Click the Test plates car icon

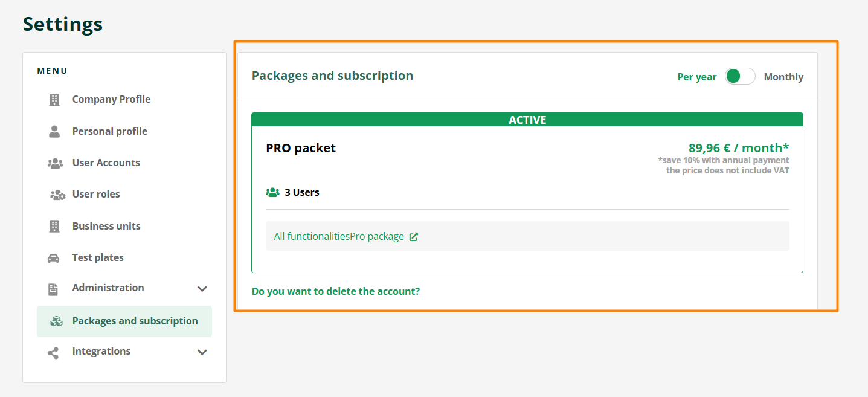tap(54, 258)
